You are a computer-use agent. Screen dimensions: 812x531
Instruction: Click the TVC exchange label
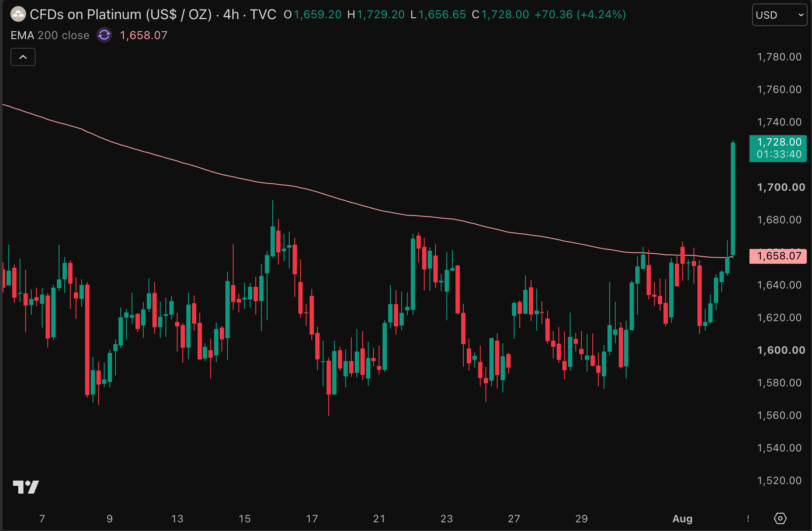point(263,14)
